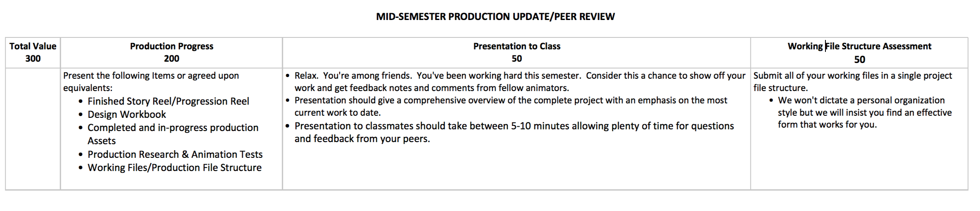
Task: Click Completed and in-progress production text
Action: click(x=173, y=128)
